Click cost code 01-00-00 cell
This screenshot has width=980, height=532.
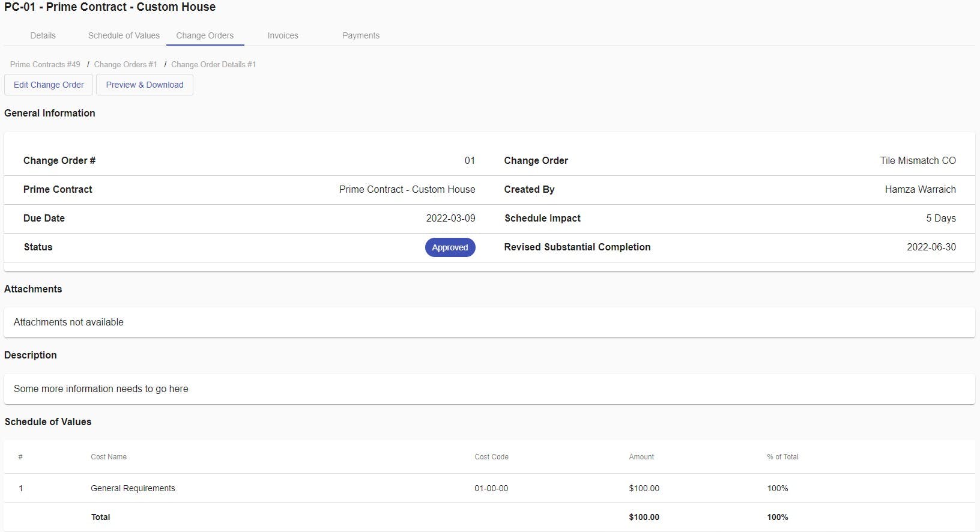(491, 488)
